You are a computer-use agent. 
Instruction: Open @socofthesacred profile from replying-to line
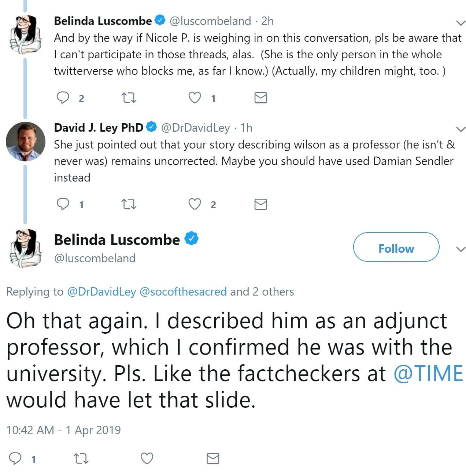(183, 292)
